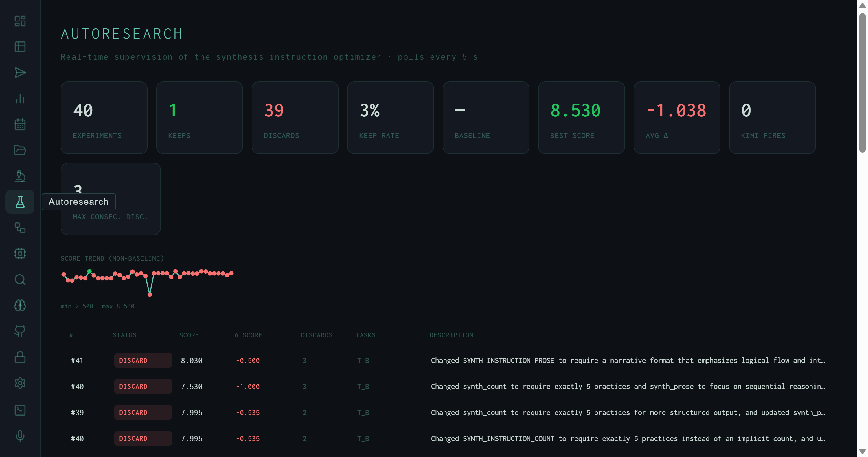
Task: Open the terminal prompt icon in sidebar
Action: tap(20, 410)
